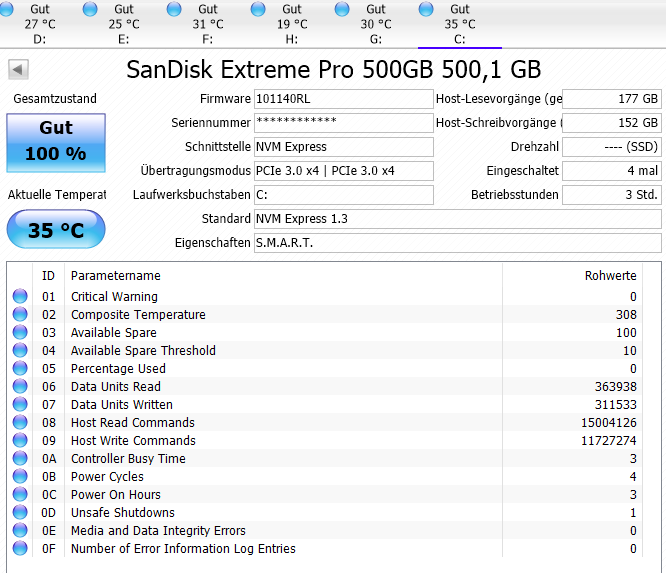Image resolution: width=666 pixels, height=573 pixels.
Task: Click the status icon for Error Information Log Entries
Action: tap(20, 548)
